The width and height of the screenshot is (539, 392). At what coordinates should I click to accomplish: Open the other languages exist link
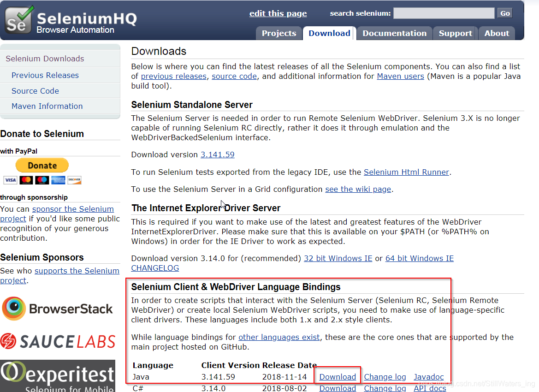coord(279,337)
